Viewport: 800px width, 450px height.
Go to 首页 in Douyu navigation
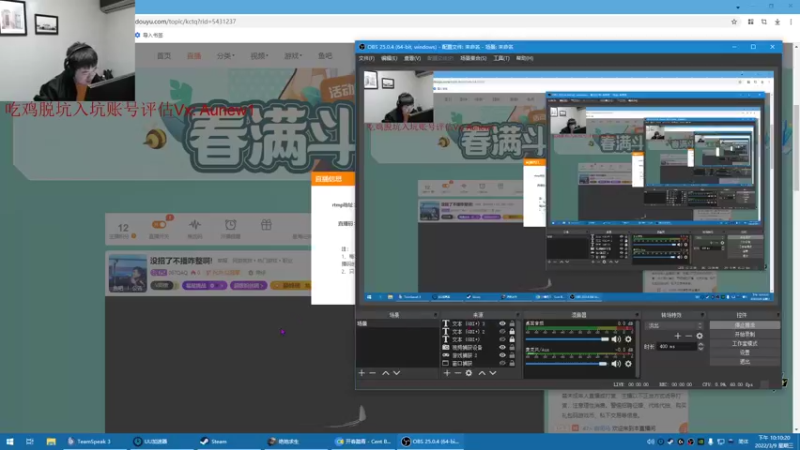tap(164, 56)
